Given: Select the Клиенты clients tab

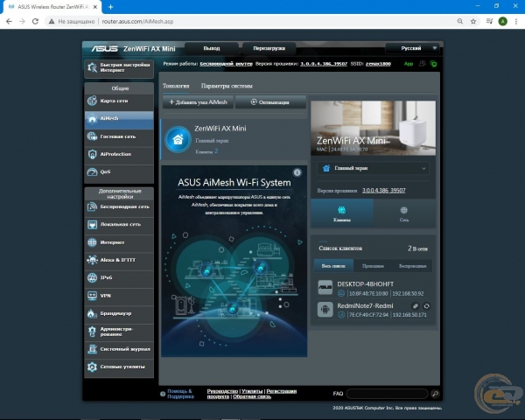Looking at the screenshot, I should coord(342,213).
